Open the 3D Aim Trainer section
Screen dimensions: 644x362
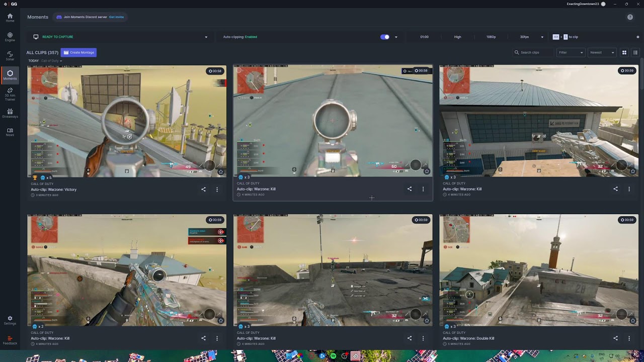(10, 94)
